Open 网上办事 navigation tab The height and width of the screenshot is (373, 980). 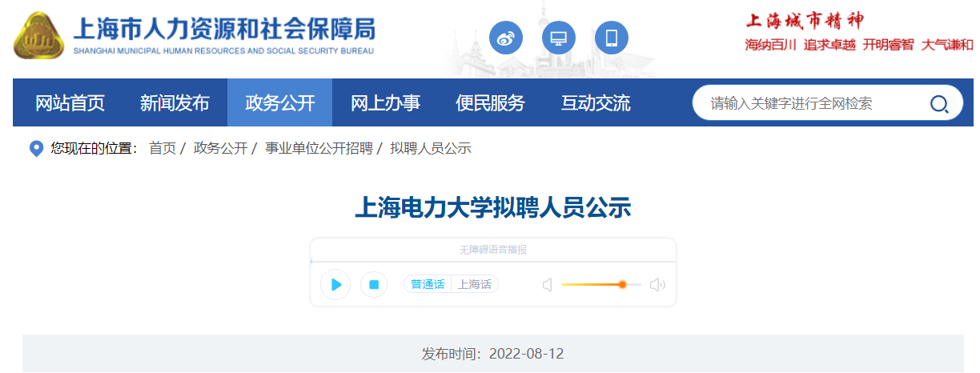pos(385,102)
